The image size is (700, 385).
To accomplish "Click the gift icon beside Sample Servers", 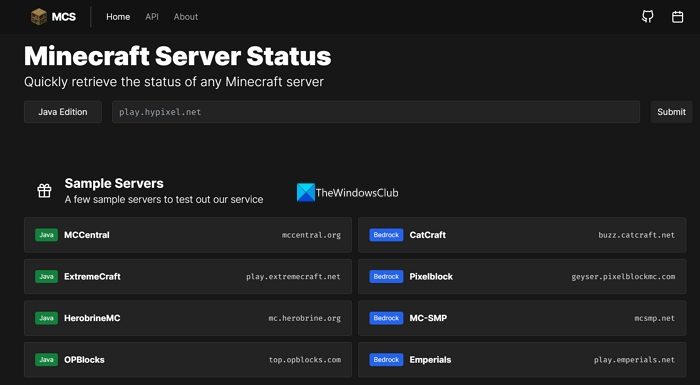I will 44,191.
